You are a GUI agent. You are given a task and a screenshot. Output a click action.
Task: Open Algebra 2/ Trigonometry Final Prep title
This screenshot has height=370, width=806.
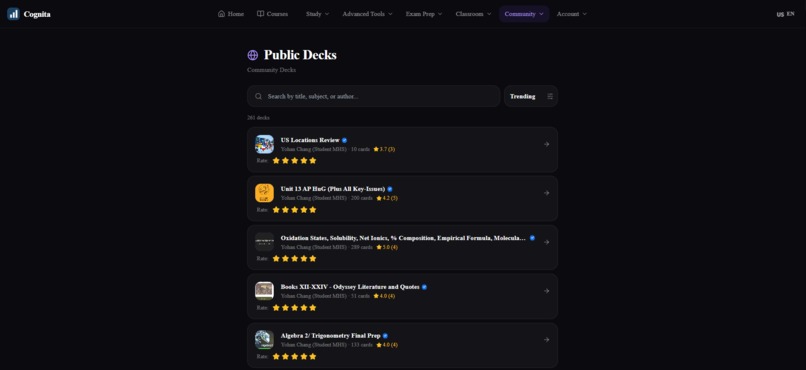[331, 336]
